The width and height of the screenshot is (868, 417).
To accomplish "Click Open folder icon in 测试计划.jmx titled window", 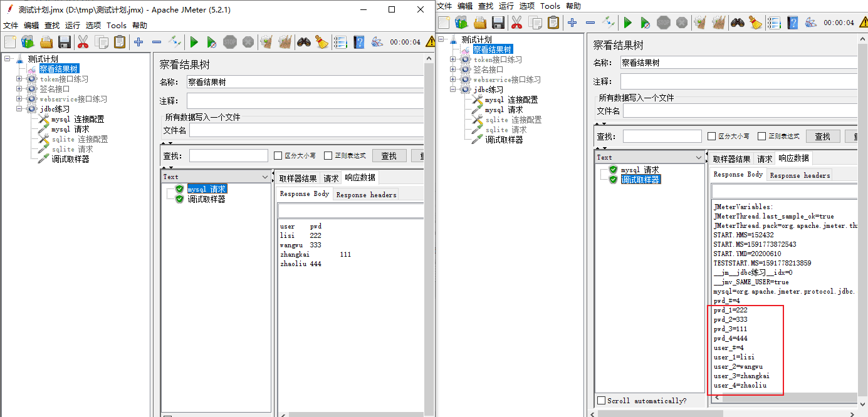I will (x=46, y=42).
